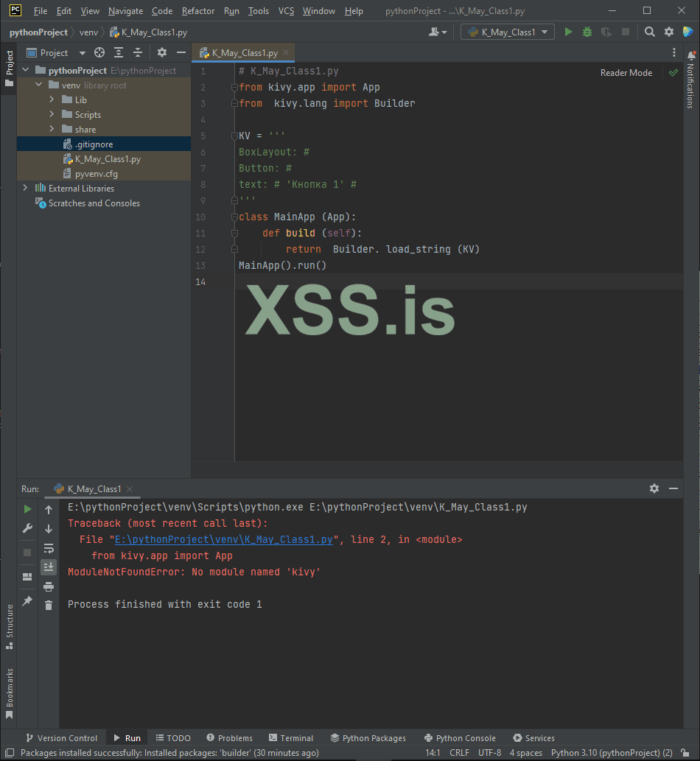Close the K_May_Class1.py editor tab
This screenshot has width=700, height=761.
click(x=286, y=52)
